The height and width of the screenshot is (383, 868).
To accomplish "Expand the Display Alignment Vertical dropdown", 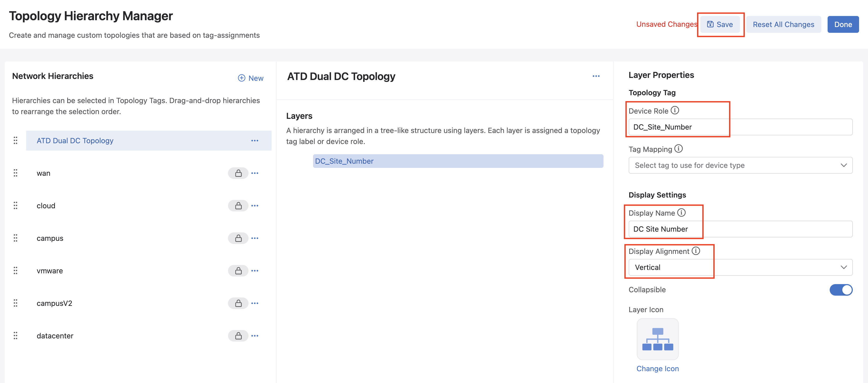I will click(x=740, y=268).
